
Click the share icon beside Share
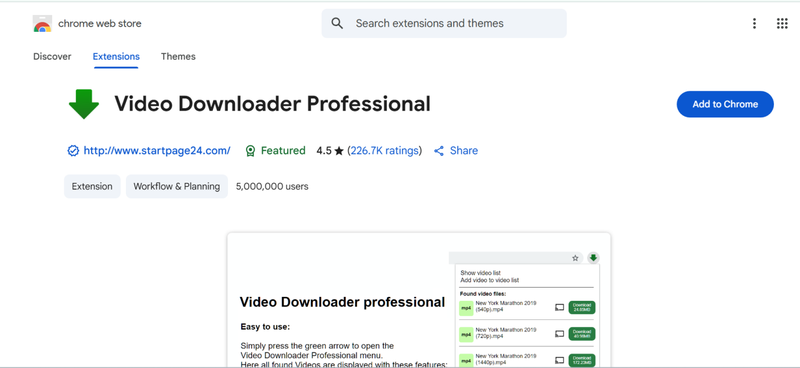439,151
